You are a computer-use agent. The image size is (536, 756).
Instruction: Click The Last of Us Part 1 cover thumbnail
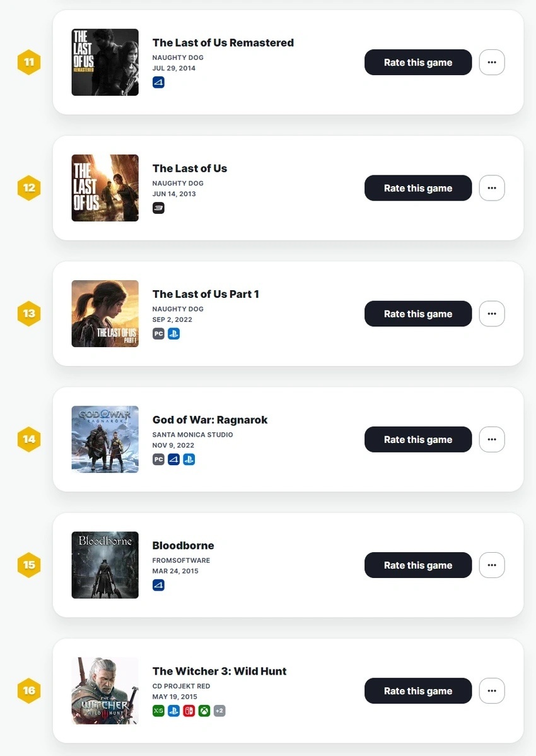point(105,314)
